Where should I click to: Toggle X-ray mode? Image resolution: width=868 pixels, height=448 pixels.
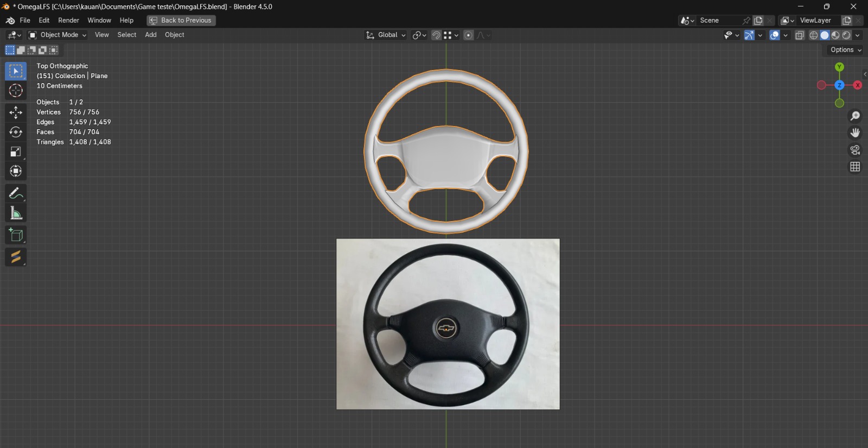coord(800,35)
